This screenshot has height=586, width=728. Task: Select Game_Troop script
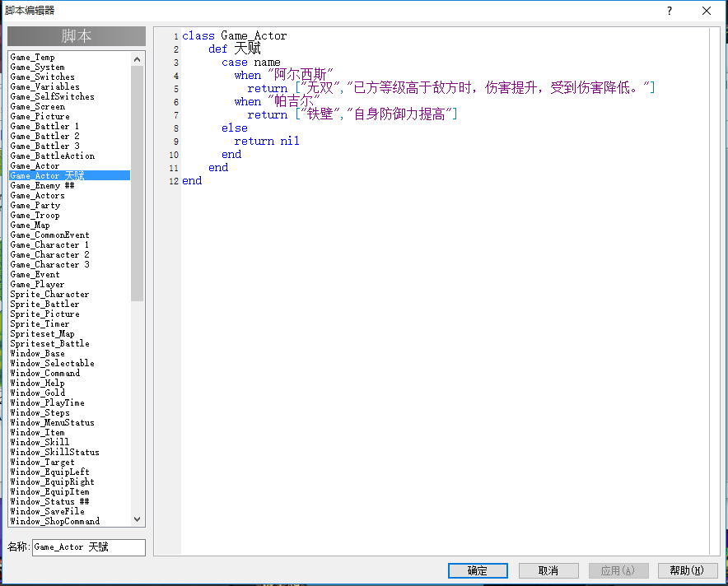click(x=70, y=216)
